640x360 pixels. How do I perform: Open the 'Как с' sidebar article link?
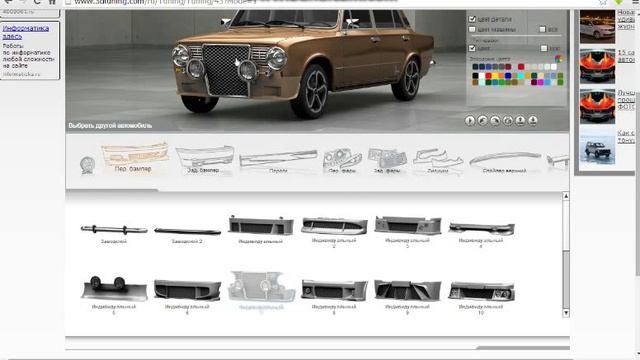click(x=626, y=136)
